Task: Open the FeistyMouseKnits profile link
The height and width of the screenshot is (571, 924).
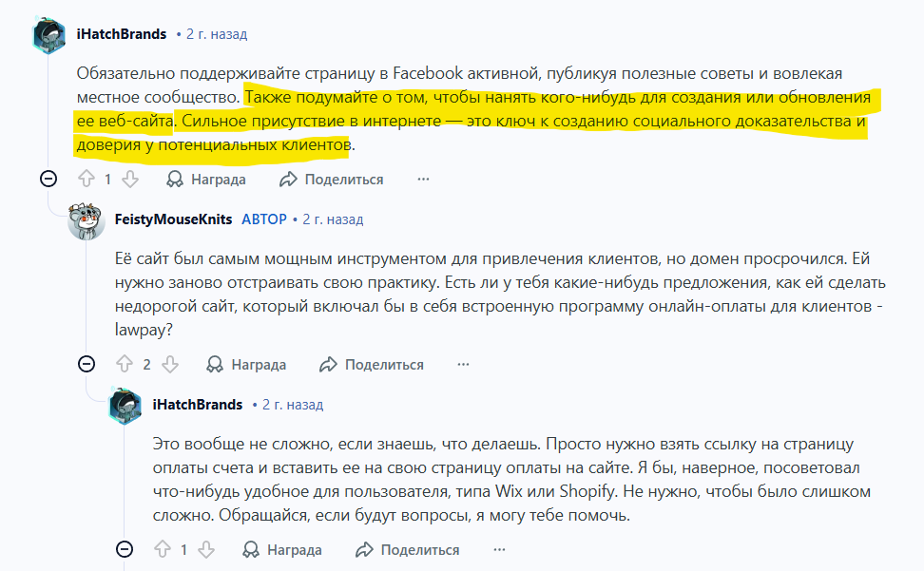Action: click(175, 219)
